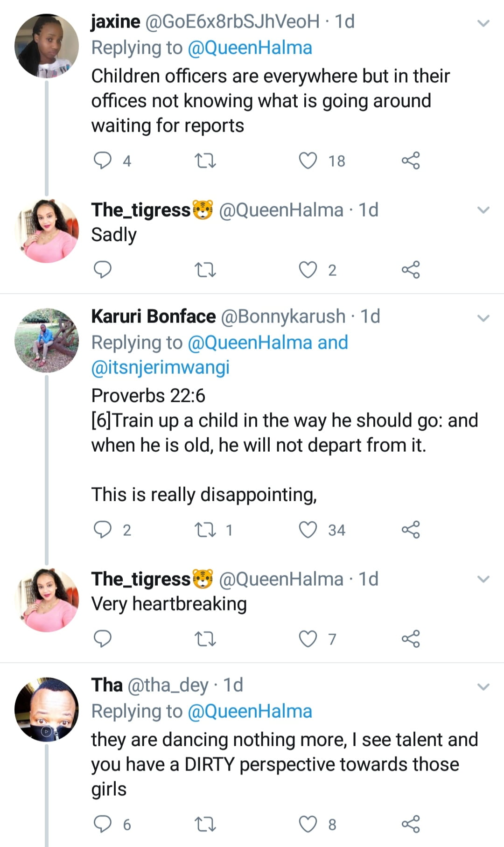504x847 pixels.
Task: Open options dropdown on jaxine's tweet
Action: pyautogui.click(x=484, y=23)
